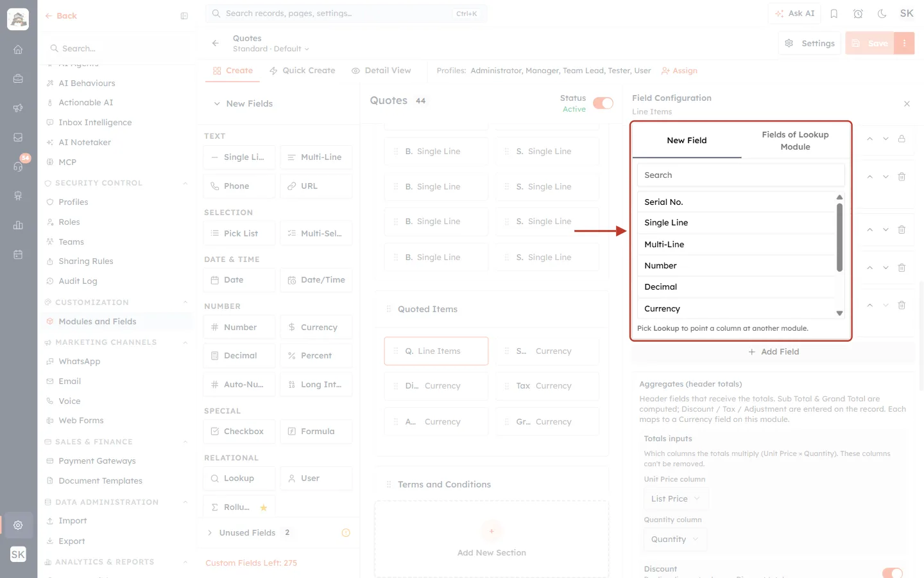The image size is (924, 578).
Task: Click the Add Field button
Action: (773, 351)
